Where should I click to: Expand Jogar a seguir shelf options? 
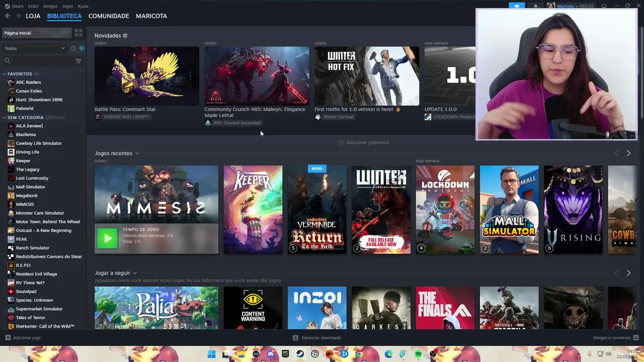(134, 273)
